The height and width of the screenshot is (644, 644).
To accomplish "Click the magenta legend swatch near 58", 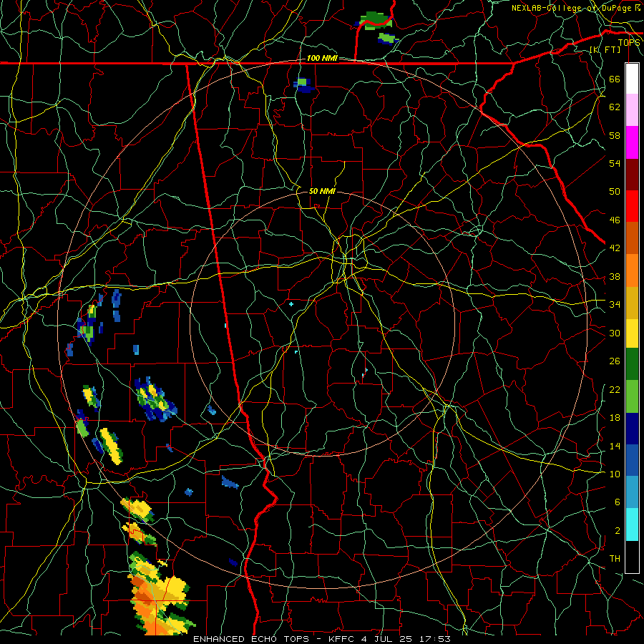I will tap(632, 142).
